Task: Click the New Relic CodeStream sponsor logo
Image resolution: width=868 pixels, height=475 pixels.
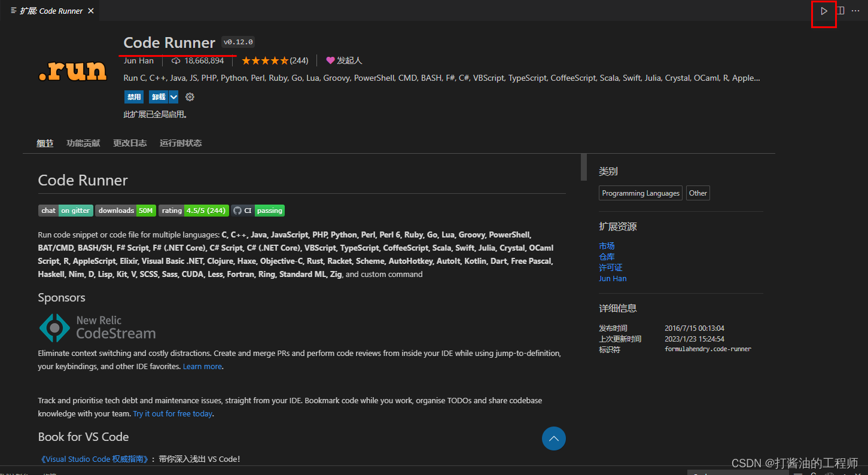Action: 98,327
